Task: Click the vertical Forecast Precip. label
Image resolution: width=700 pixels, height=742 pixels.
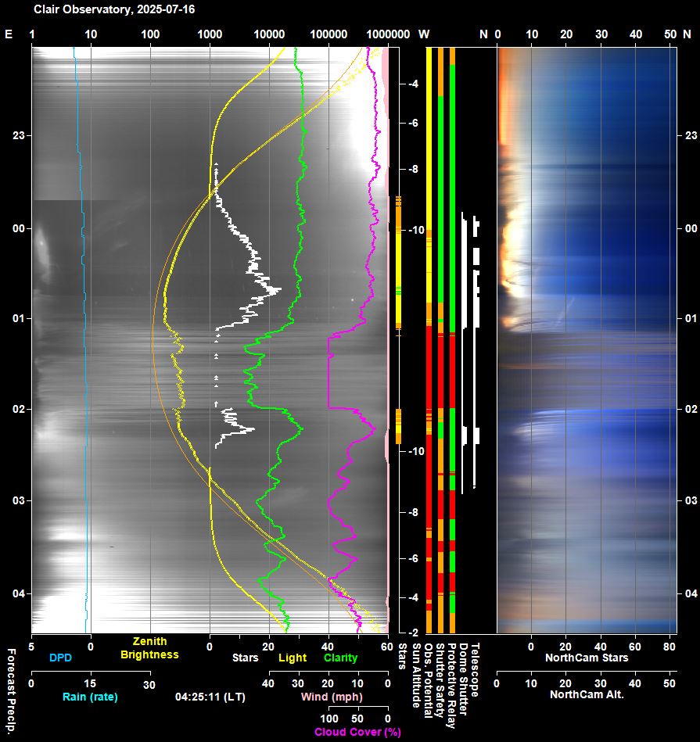Action: click(12, 690)
